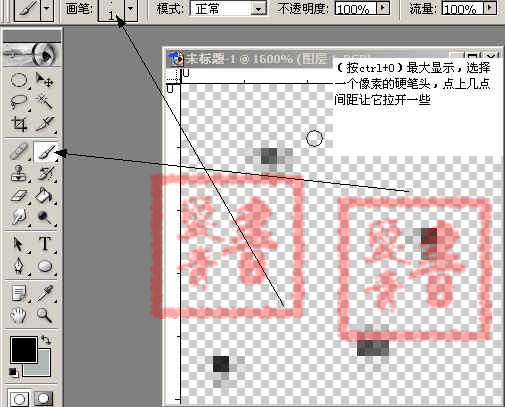
Task: Click the opacity 100% input field
Action: click(356, 8)
